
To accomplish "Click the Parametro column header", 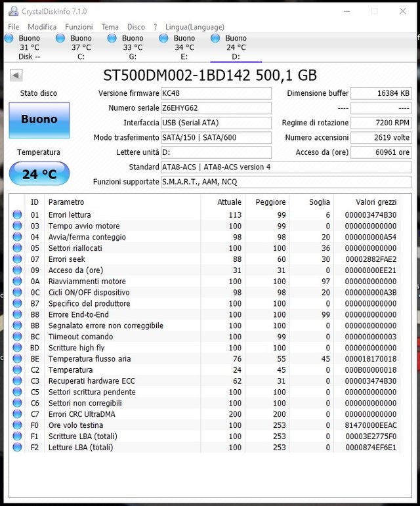I will click(123, 202).
